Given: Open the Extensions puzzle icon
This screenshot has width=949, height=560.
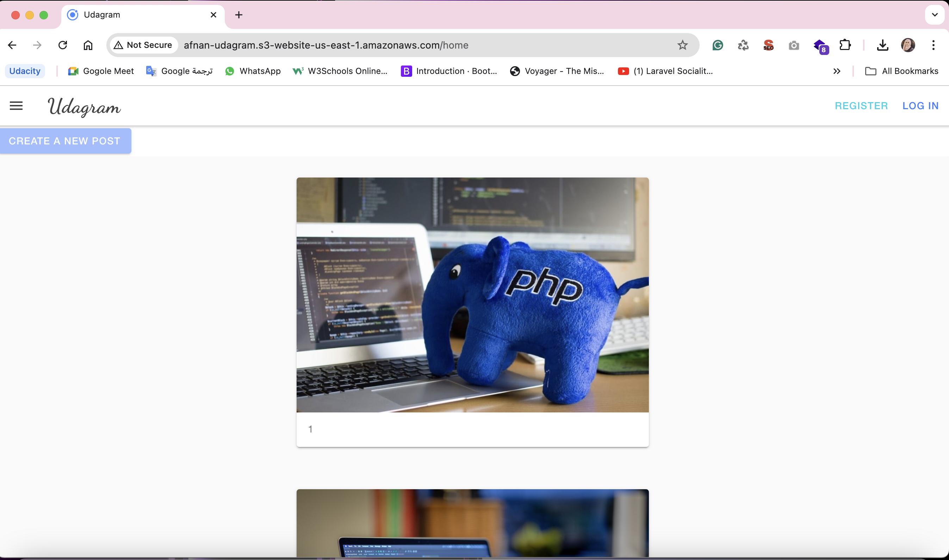Looking at the screenshot, I should 845,45.
